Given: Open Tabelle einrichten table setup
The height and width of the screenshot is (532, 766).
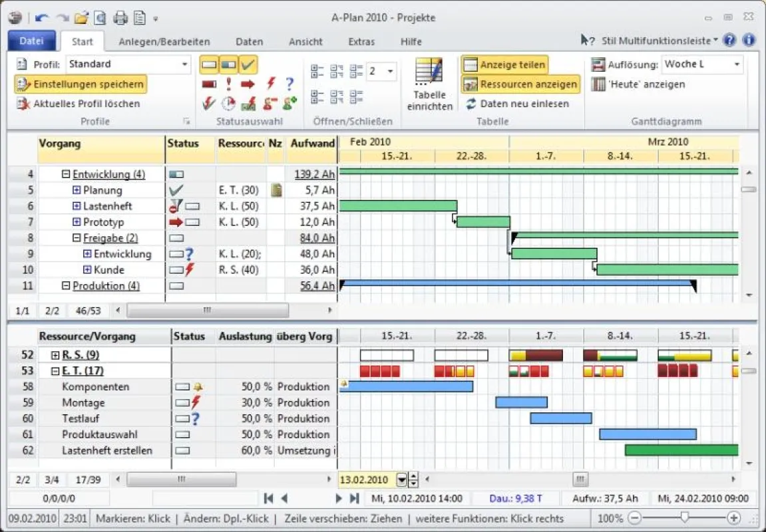Looking at the screenshot, I should click(x=429, y=84).
